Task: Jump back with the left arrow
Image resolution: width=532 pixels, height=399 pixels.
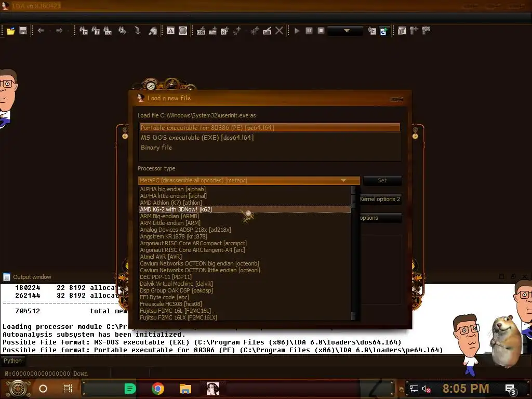Action: (41, 31)
